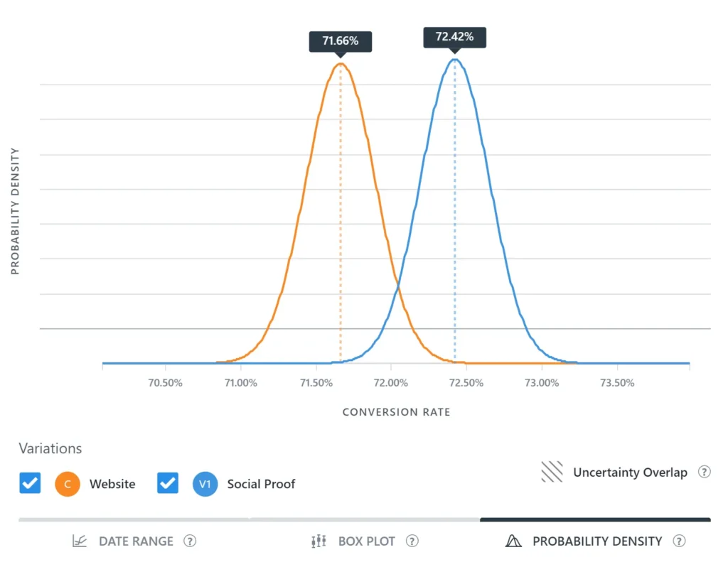Click the orange C variation badge

(x=68, y=484)
